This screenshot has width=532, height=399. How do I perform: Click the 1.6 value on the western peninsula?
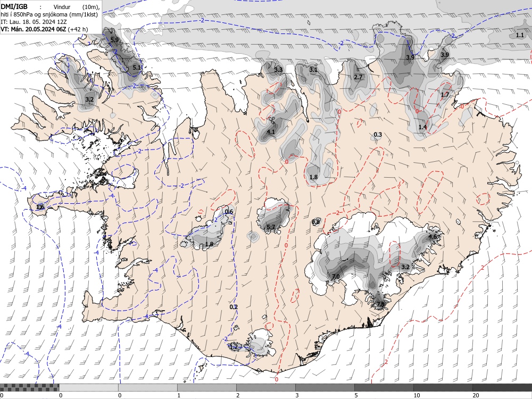(40, 207)
